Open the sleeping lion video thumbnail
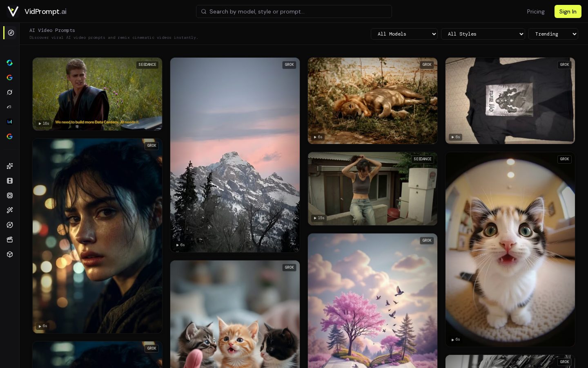 tap(372, 101)
